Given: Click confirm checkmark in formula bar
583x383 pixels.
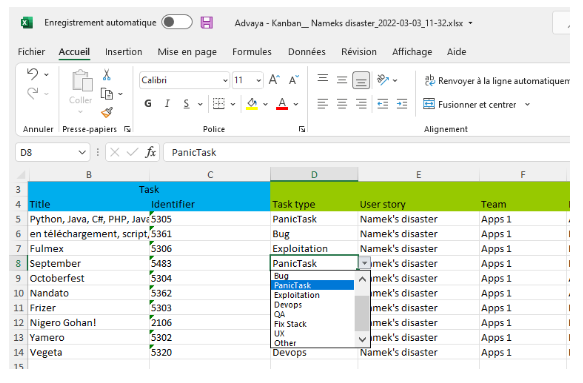Looking at the screenshot, I should pyautogui.click(x=132, y=152).
